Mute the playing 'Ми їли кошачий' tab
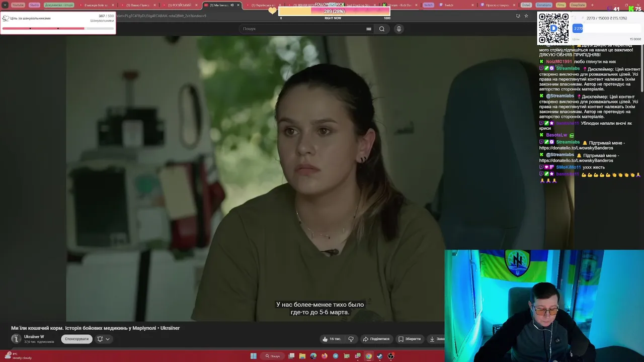Screen dimensions: 644x362 pos(232,5)
